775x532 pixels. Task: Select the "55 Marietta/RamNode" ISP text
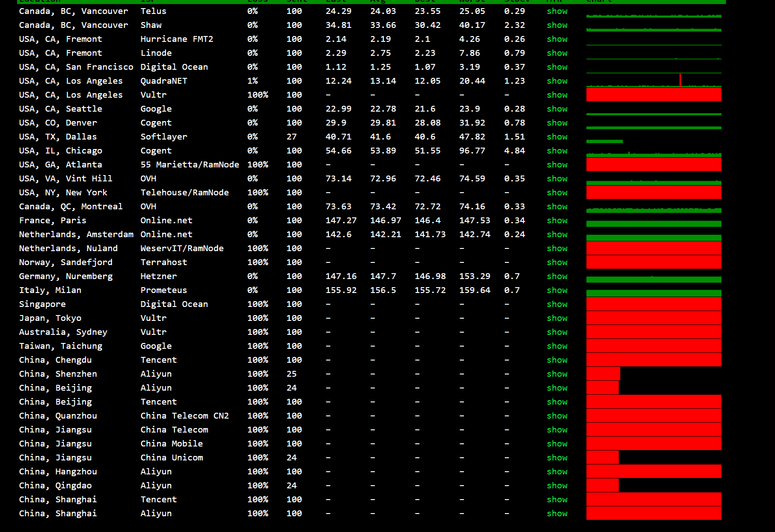189,165
